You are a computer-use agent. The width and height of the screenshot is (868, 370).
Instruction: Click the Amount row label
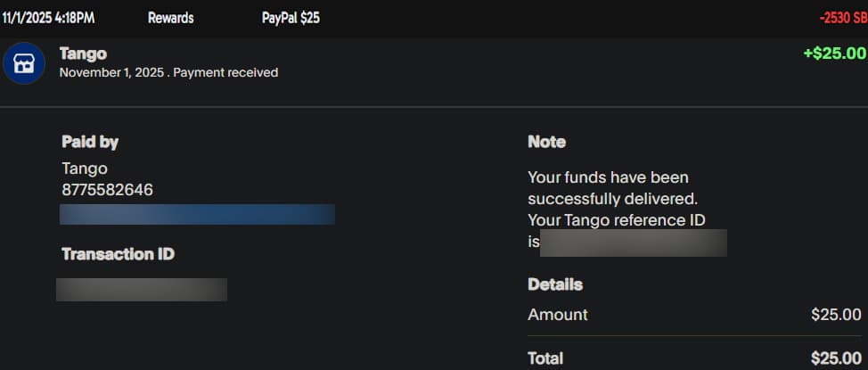(x=558, y=314)
